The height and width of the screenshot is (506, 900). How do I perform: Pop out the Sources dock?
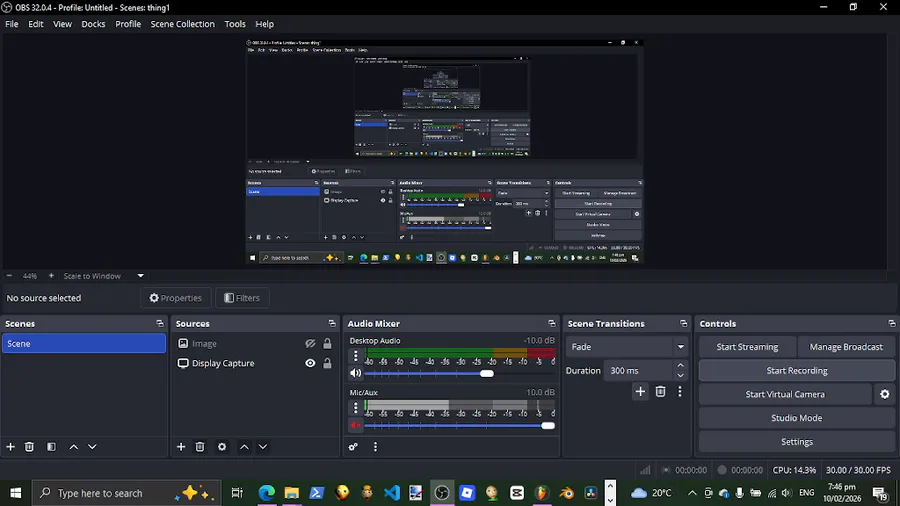[x=332, y=324]
